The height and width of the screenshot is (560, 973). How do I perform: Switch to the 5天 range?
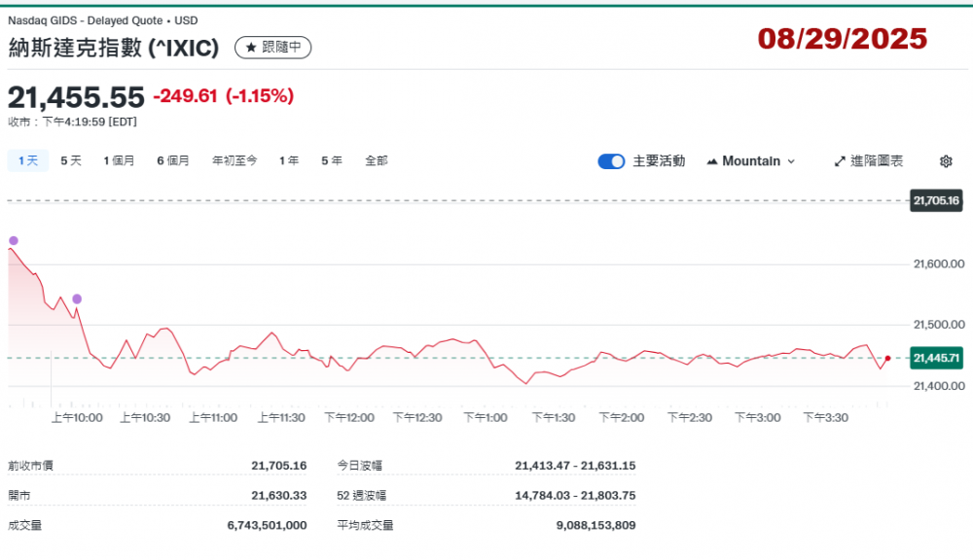(x=71, y=160)
